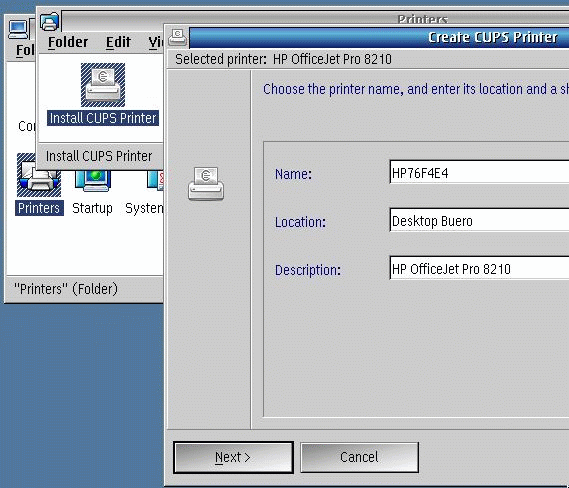Click the Description: label
Screen dimensions: 569x488
[x=308, y=270]
